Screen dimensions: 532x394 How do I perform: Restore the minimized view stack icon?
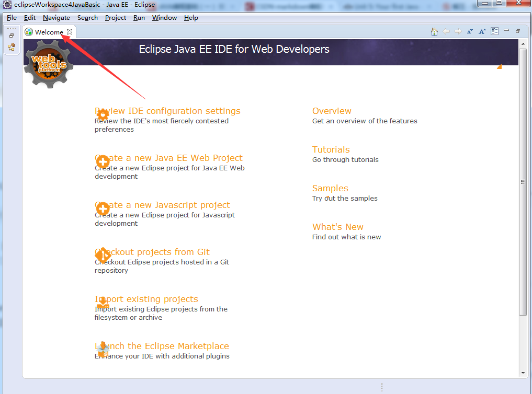coord(12,36)
